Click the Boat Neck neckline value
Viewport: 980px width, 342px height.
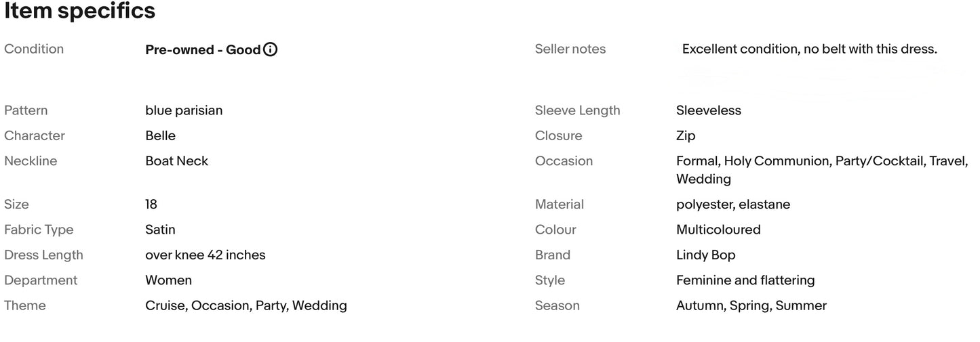click(x=176, y=161)
